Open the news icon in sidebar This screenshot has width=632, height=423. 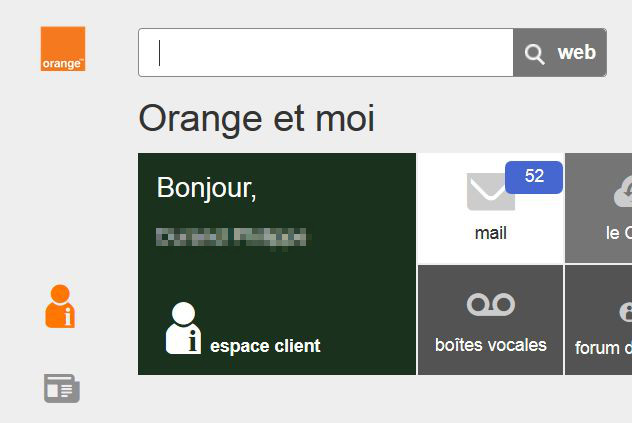point(61,388)
